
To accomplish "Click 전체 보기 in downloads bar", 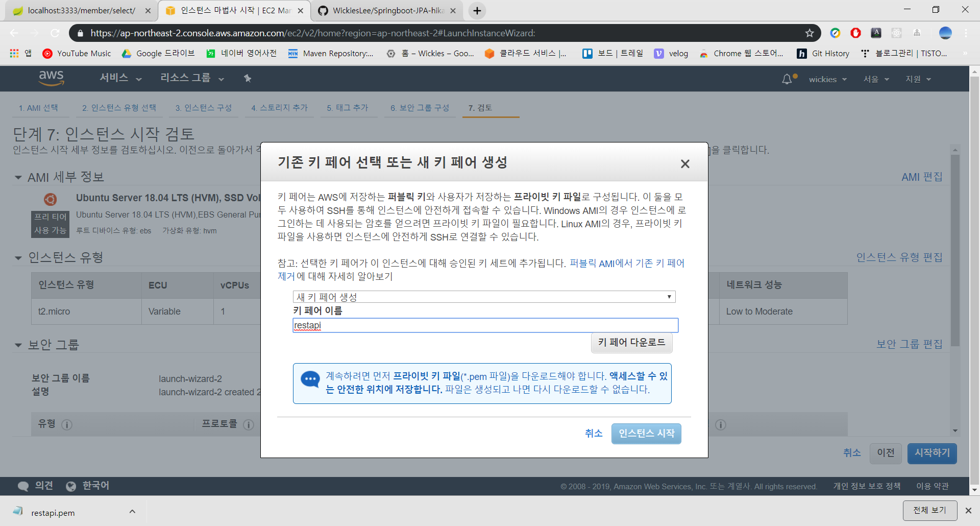I will pos(929,511).
